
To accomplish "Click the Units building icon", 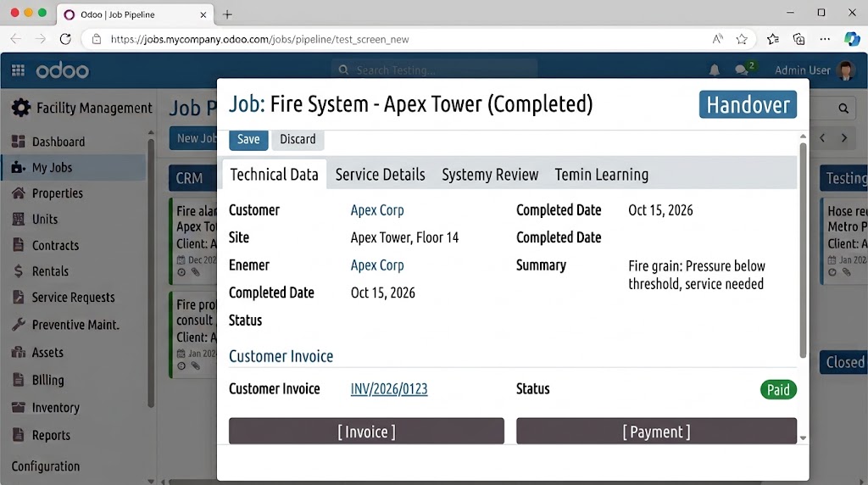I will 19,219.
